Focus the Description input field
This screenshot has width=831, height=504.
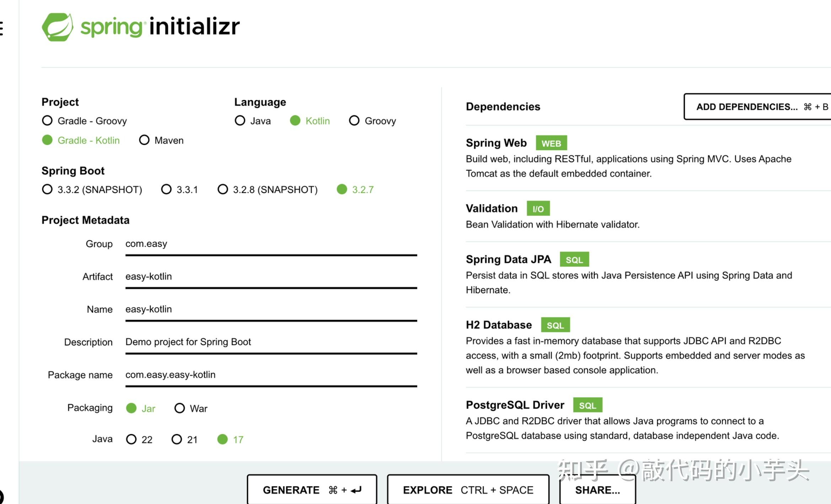(x=271, y=342)
